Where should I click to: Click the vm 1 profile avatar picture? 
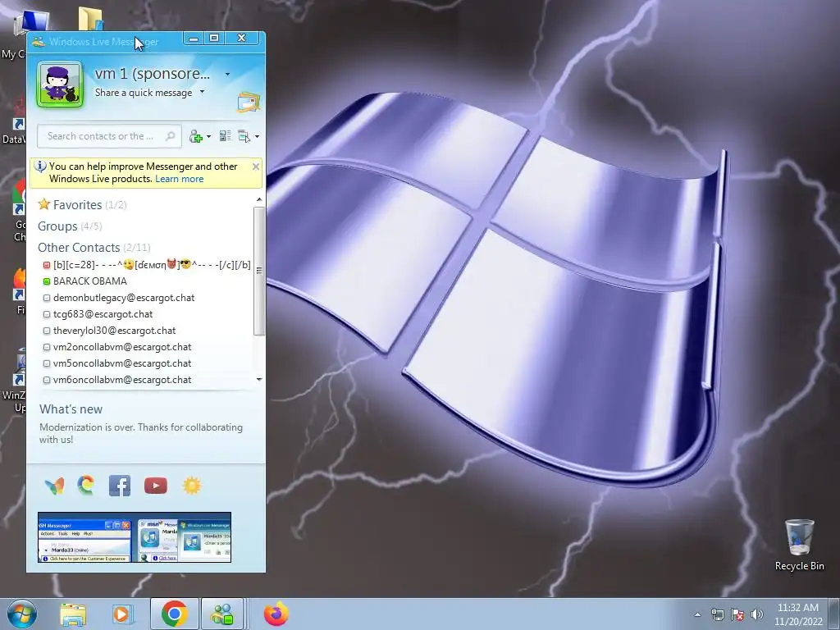(x=59, y=84)
